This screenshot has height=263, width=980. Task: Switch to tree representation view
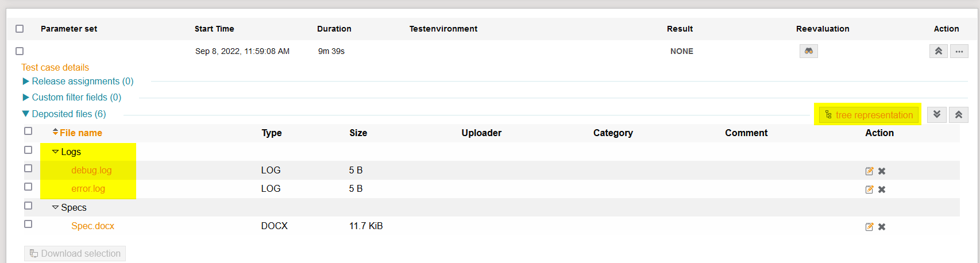pos(868,115)
